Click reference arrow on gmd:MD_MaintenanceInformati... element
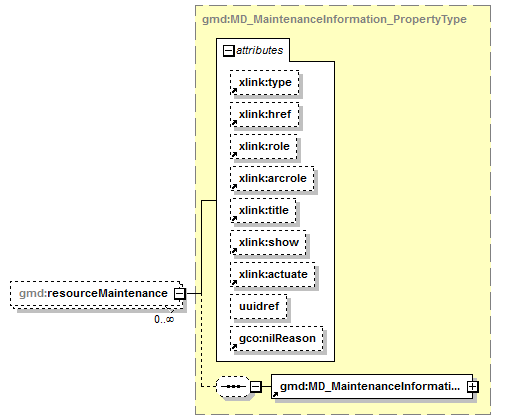The height and width of the screenshot is (420, 512). [275, 395]
